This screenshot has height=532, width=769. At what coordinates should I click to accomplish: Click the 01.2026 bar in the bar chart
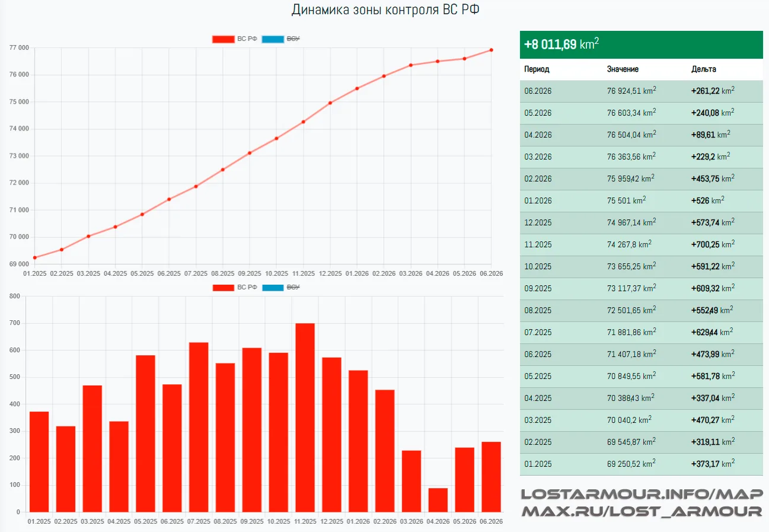click(x=359, y=441)
